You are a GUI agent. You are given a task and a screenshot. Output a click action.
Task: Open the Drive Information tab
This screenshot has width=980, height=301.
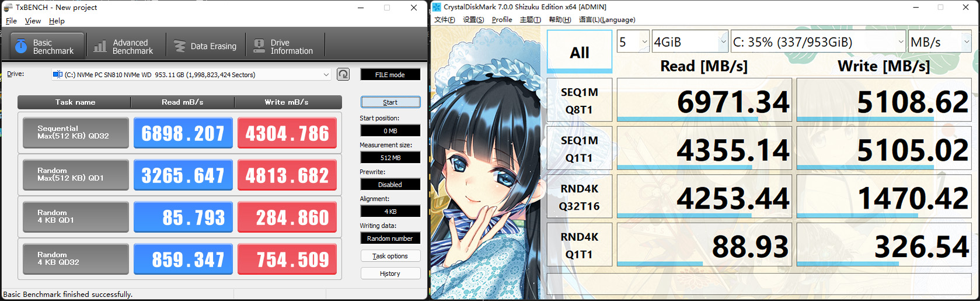point(285,46)
